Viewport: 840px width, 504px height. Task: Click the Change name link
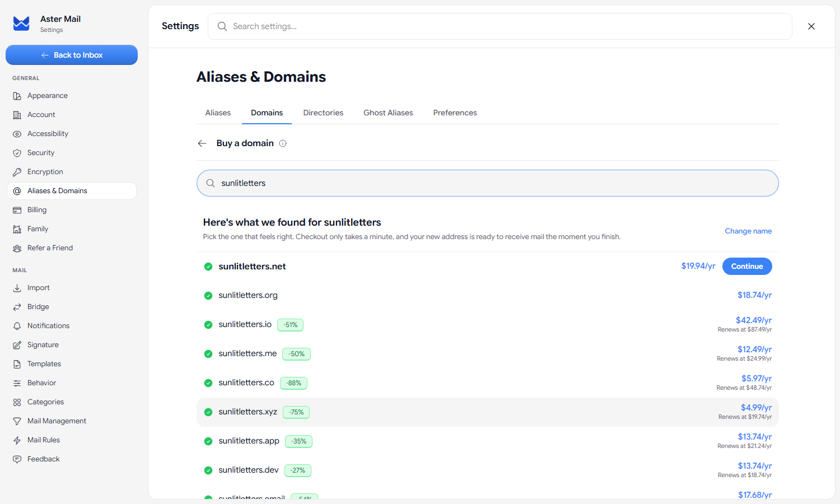click(748, 231)
